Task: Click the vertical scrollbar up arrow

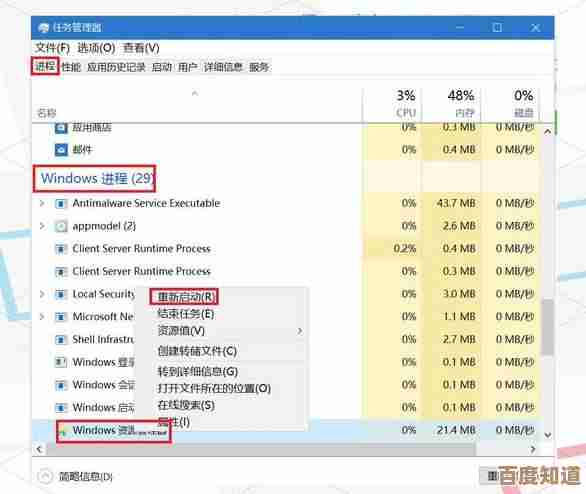Action: click(x=548, y=132)
